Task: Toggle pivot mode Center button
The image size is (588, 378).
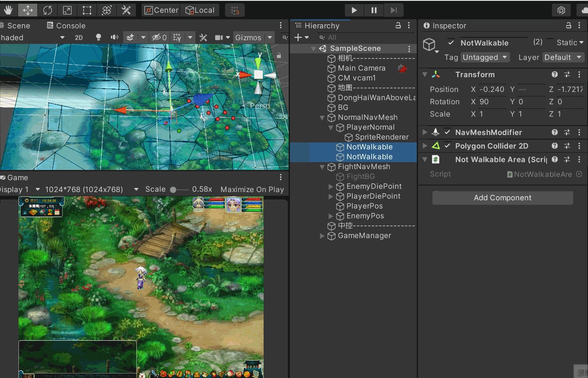Action: pos(161,10)
